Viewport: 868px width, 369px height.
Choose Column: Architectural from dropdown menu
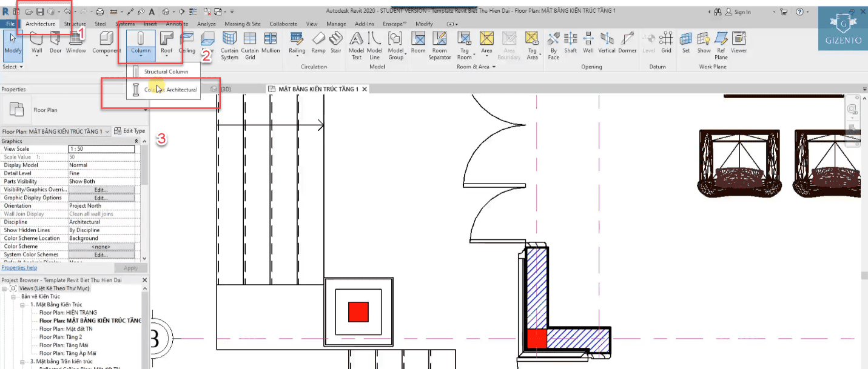pyautogui.click(x=170, y=90)
